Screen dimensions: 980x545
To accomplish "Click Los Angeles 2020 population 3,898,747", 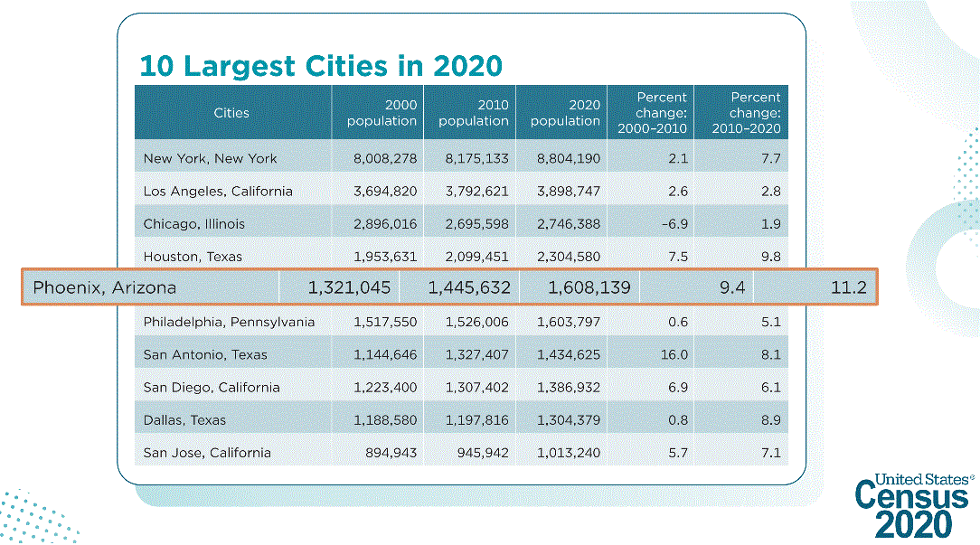I will pyautogui.click(x=569, y=192).
